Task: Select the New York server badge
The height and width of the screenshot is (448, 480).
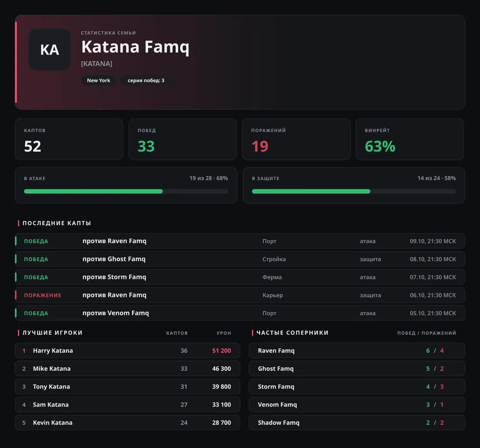Action: click(x=98, y=80)
